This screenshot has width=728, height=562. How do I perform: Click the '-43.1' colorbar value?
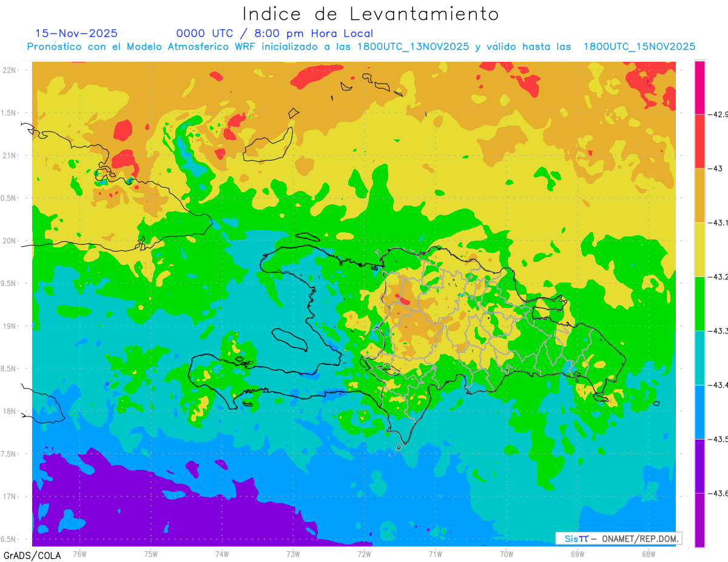pos(718,222)
